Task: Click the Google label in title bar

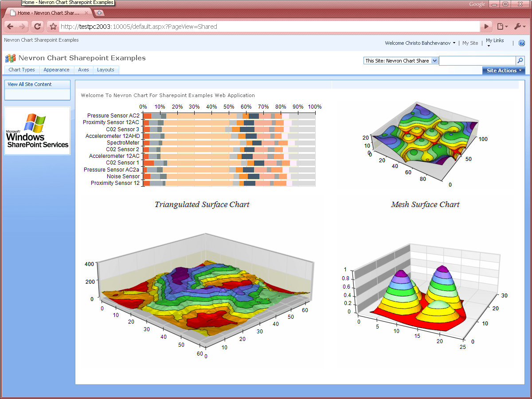Action: click(477, 4)
